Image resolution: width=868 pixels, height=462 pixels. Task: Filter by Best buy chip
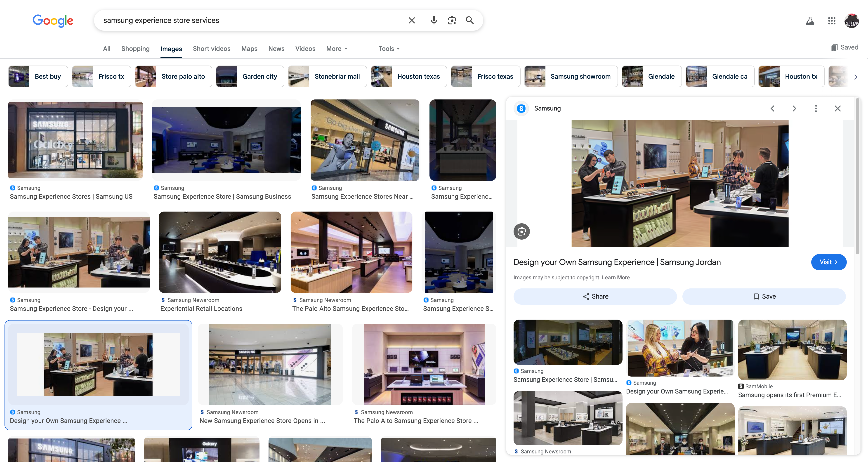(x=38, y=76)
